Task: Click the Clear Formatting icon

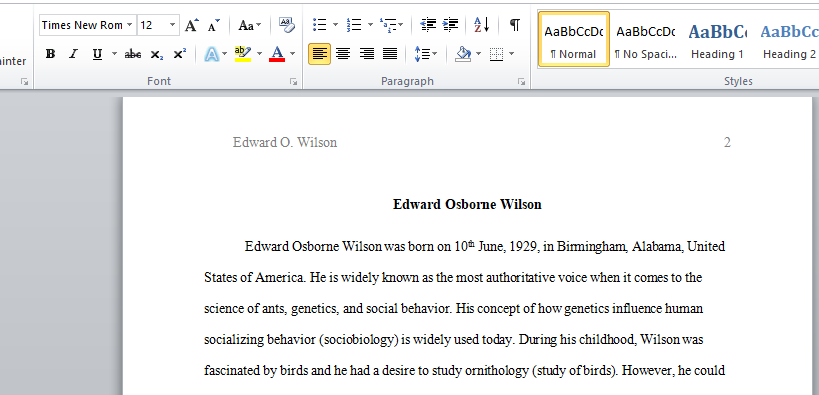Action: [x=286, y=25]
